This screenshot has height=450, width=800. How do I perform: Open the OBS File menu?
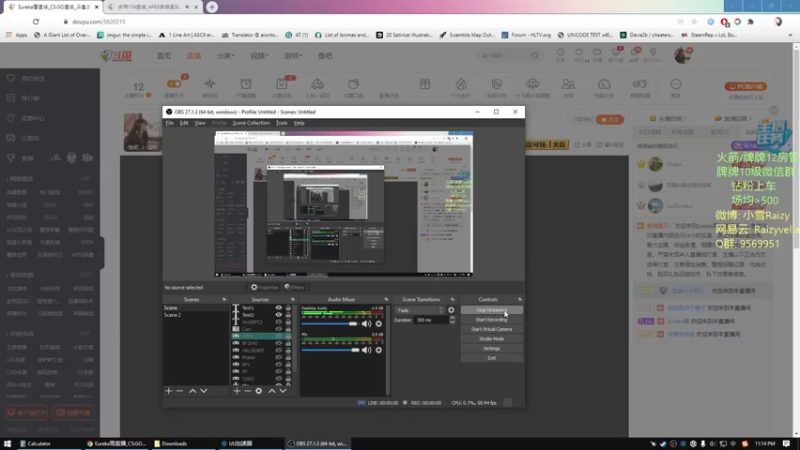[169, 123]
